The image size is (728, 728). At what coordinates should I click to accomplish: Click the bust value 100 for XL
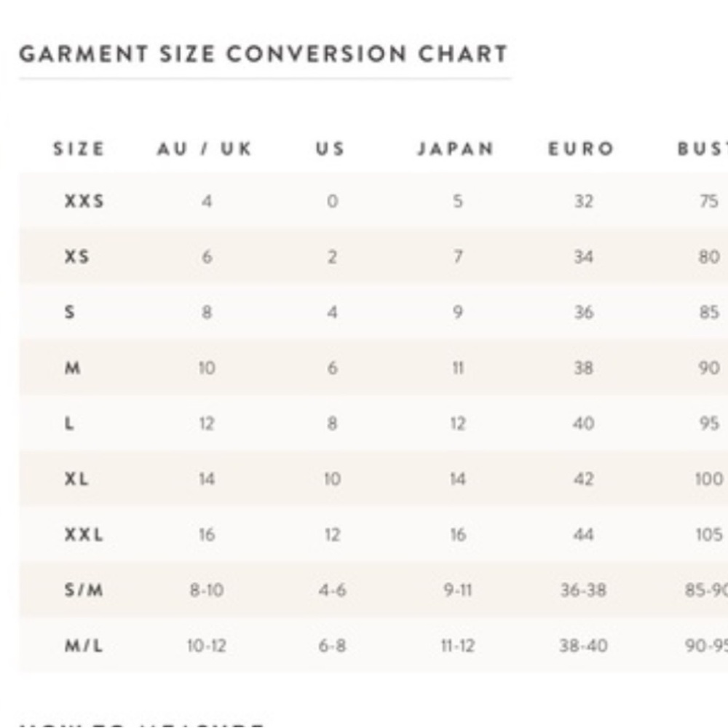point(709,479)
